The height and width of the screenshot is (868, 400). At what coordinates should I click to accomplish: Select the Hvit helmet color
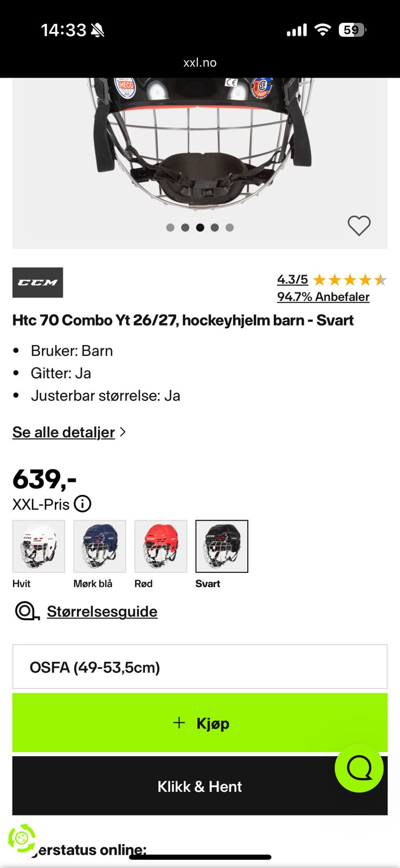click(x=38, y=546)
